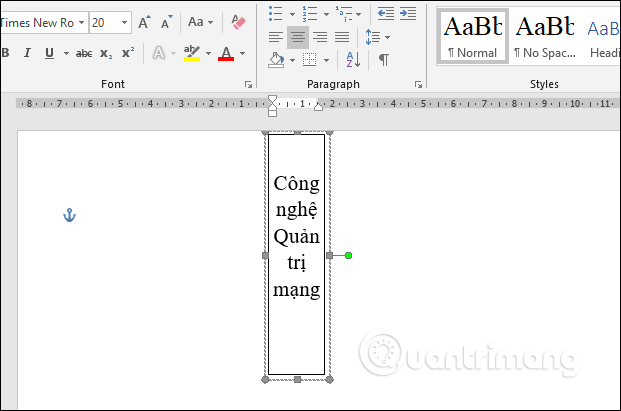621x411 pixels.
Task: Align text right
Action: pos(320,37)
